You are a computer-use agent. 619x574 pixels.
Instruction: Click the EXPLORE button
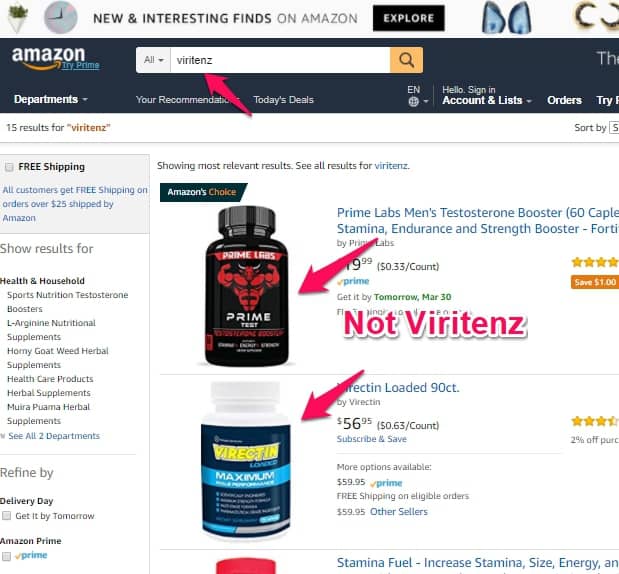409,18
